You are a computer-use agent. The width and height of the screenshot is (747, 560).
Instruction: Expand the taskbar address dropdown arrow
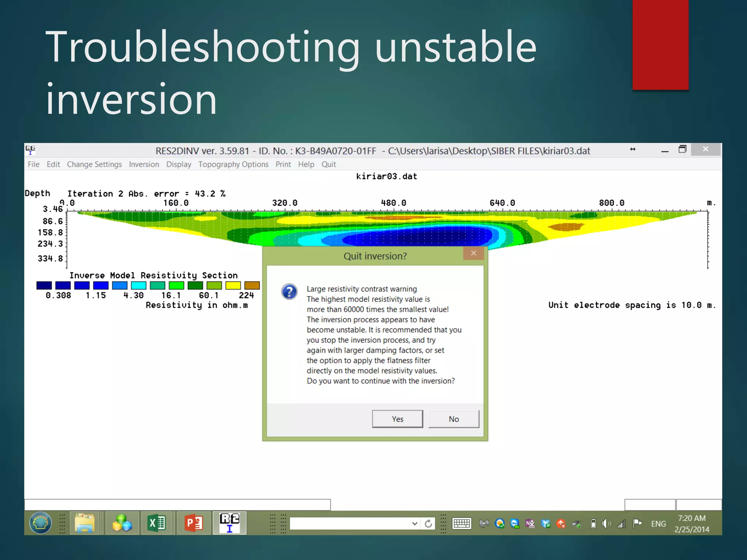[414, 524]
